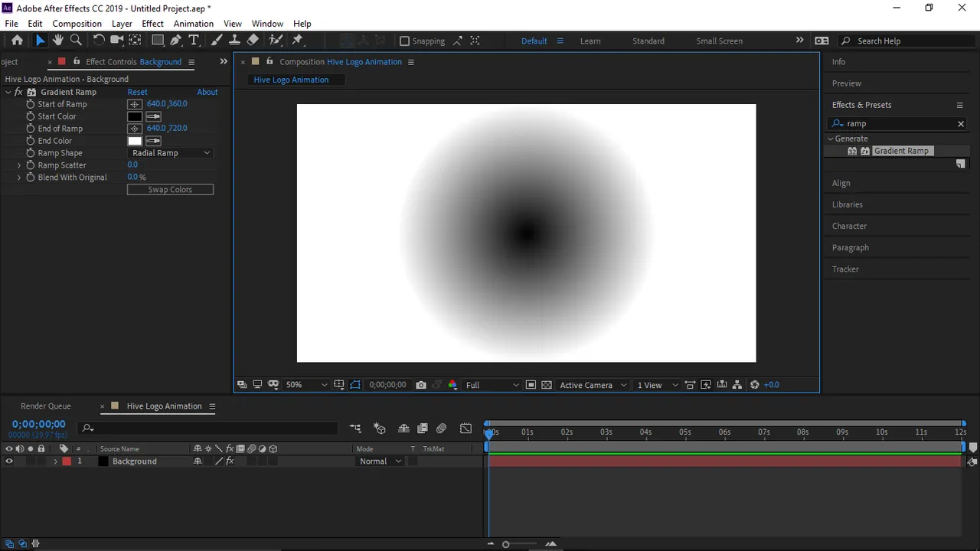The height and width of the screenshot is (551, 980).
Task: Open the Full resolution dropdown
Action: click(x=492, y=385)
